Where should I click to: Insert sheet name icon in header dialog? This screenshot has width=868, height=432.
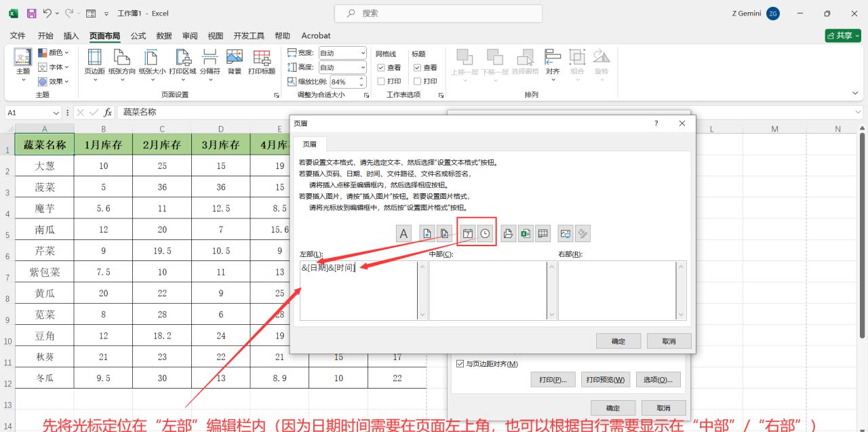pyautogui.click(x=542, y=233)
